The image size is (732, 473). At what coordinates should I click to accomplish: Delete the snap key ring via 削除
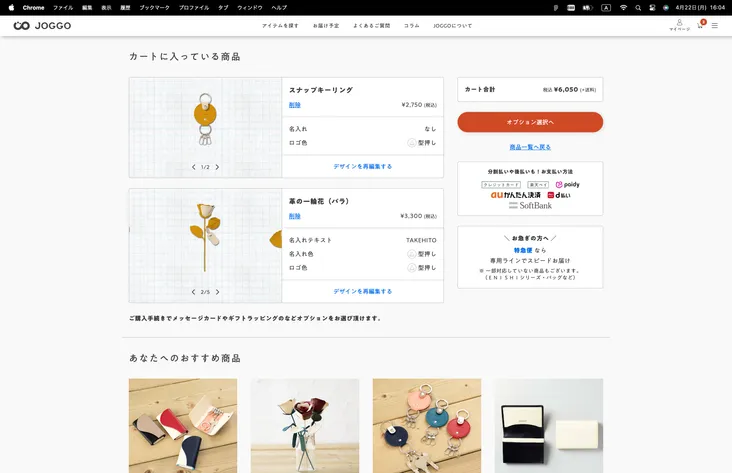[x=294, y=104]
